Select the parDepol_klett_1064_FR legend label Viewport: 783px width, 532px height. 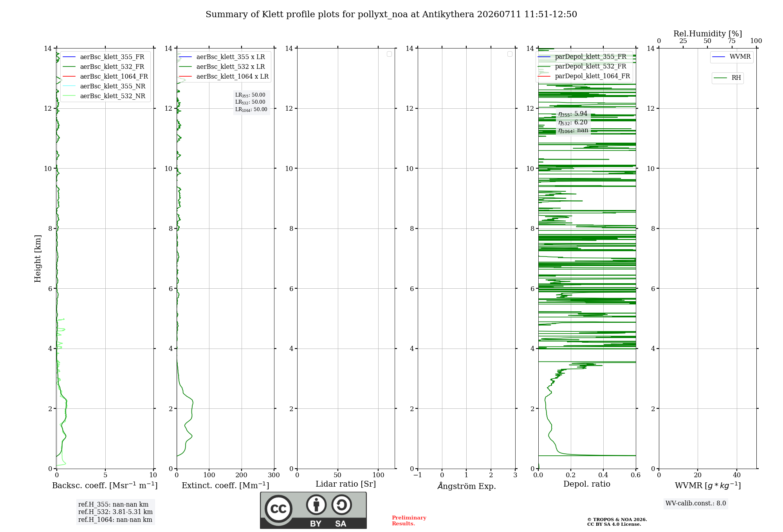point(592,76)
